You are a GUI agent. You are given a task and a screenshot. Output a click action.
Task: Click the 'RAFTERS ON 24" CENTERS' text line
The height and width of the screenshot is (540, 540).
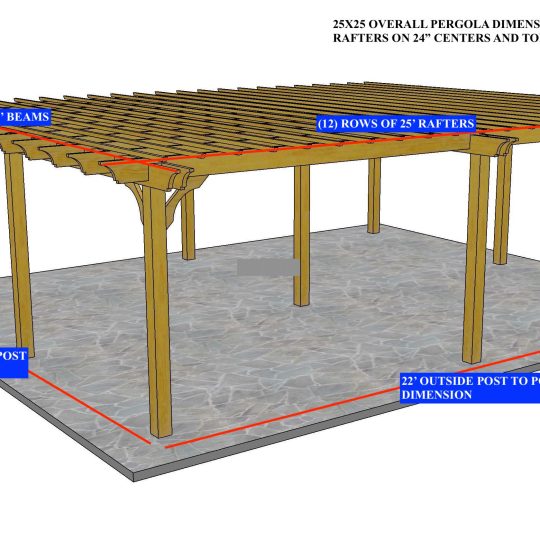point(436,38)
